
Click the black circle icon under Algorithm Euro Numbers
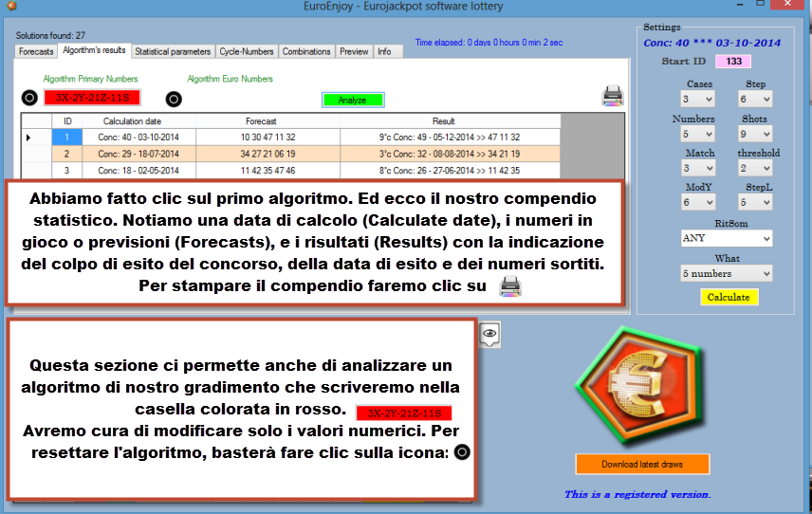click(x=174, y=99)
